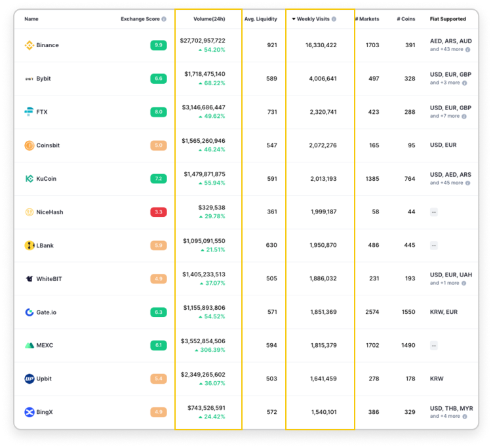Screen dimensions: 493x448
Task: Click FTX's 8.0 score badge
Action: [159, 112]
